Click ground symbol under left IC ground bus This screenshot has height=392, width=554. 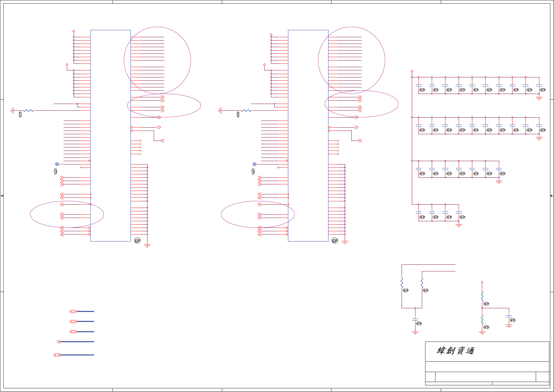tap(147, 246)
